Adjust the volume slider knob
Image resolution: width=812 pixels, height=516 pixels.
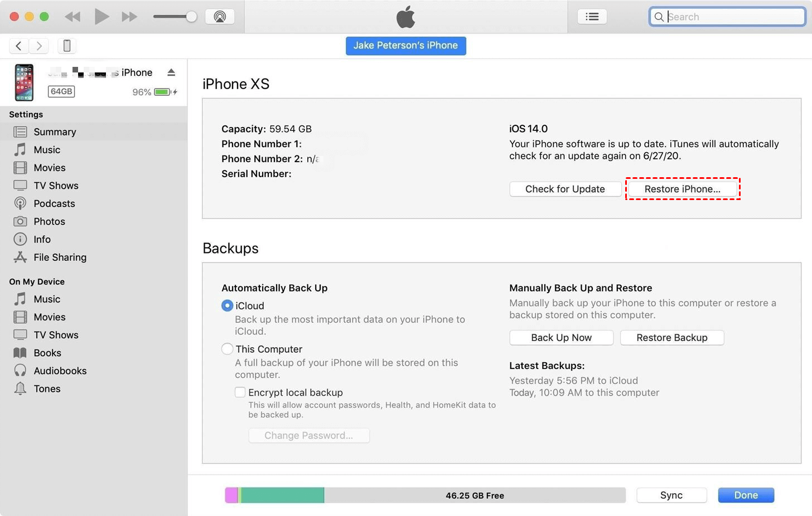(x=191, y=17)
